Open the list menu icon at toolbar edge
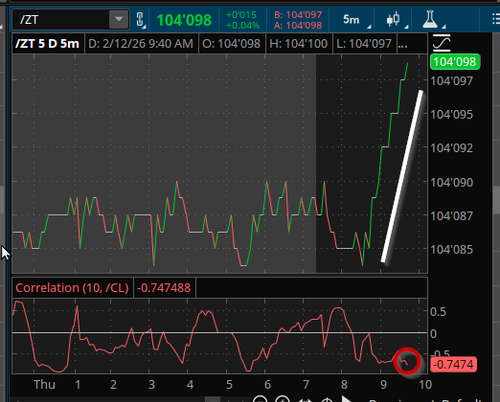This screenshot has height=402, width=500. pyautogui.click(x=495, y=19)
